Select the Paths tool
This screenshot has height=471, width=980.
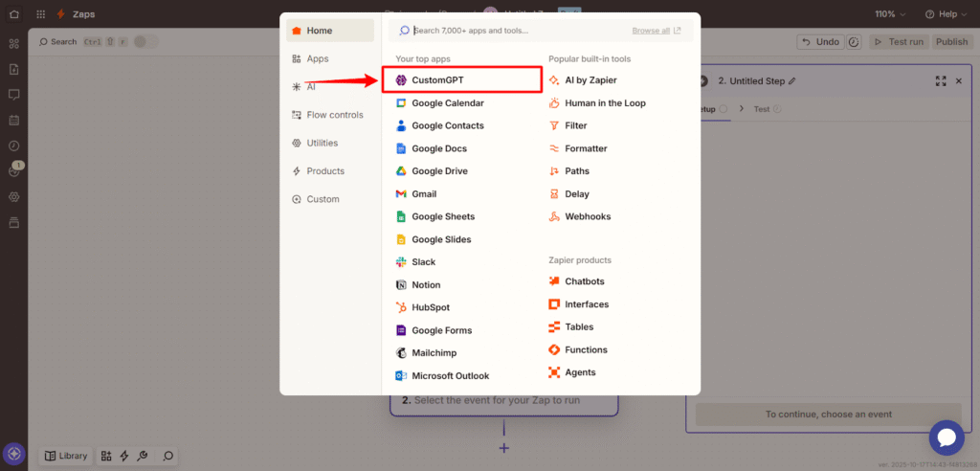coord(568,171)
